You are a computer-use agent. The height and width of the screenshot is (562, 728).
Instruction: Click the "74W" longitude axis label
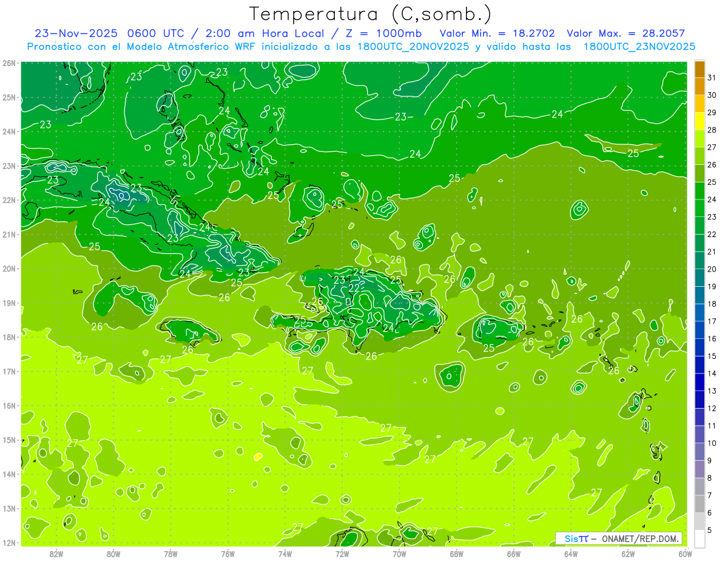[285, 554]
